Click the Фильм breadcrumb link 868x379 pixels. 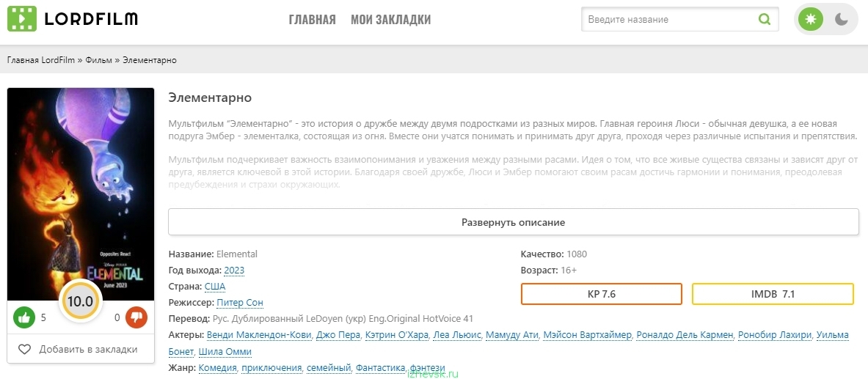[98, 60]
